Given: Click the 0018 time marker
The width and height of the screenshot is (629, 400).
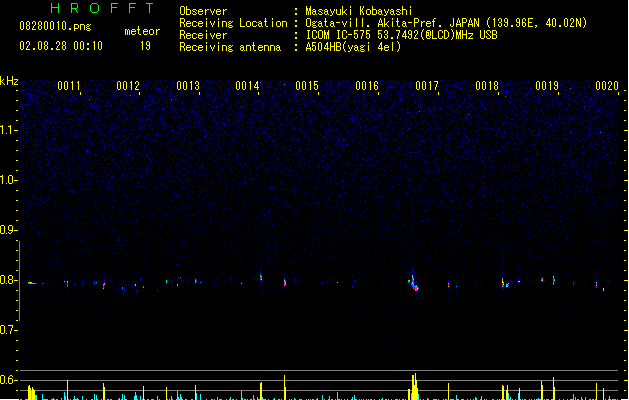Looking at the screenshot, I should (487, 86).
